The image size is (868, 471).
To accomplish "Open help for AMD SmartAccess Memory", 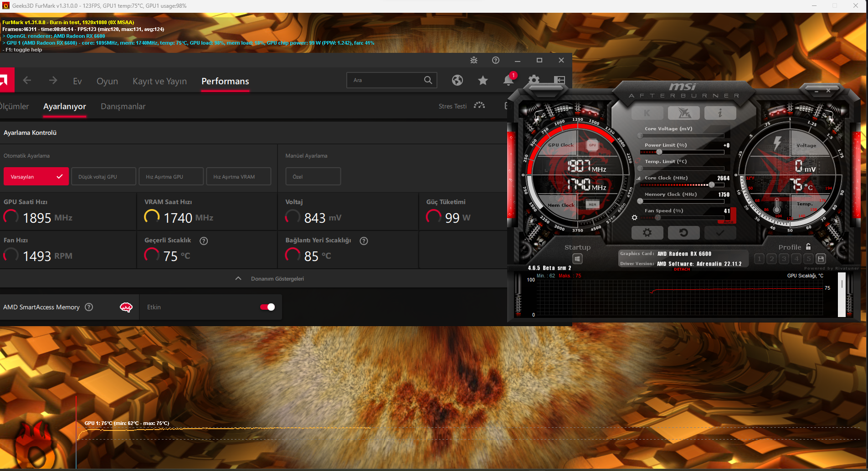I will tap(89, 307).
